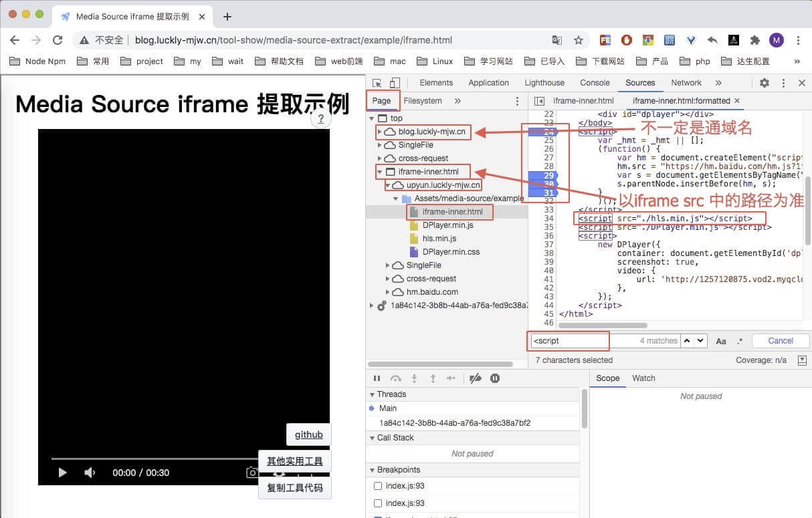Image resolution: width=812 pixels, height=518 pixels.
Task: Click the 其他实用工具 button
Action: (x=295, y=461)
